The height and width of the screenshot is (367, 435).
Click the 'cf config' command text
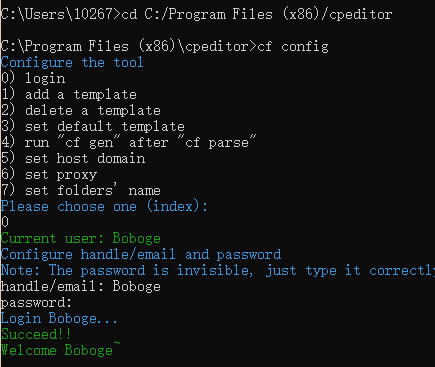(293, 46)
